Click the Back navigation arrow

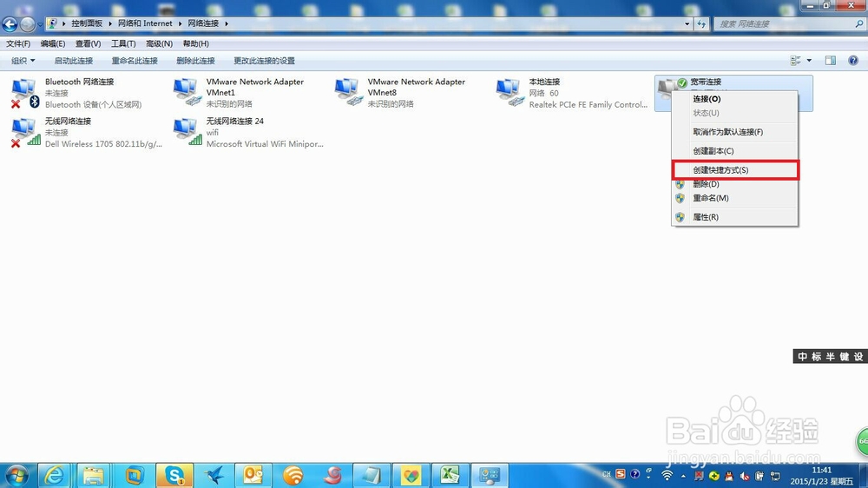(10, 23)
